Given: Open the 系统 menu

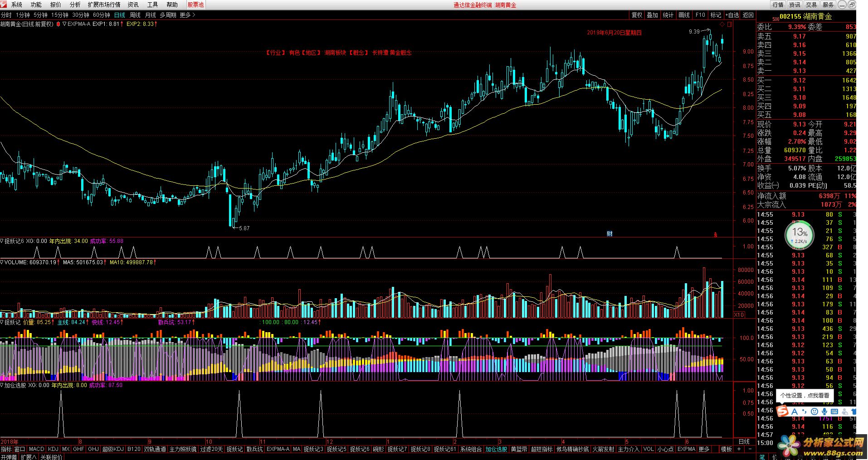Looking at the screenshot, I should click(17, 5).
